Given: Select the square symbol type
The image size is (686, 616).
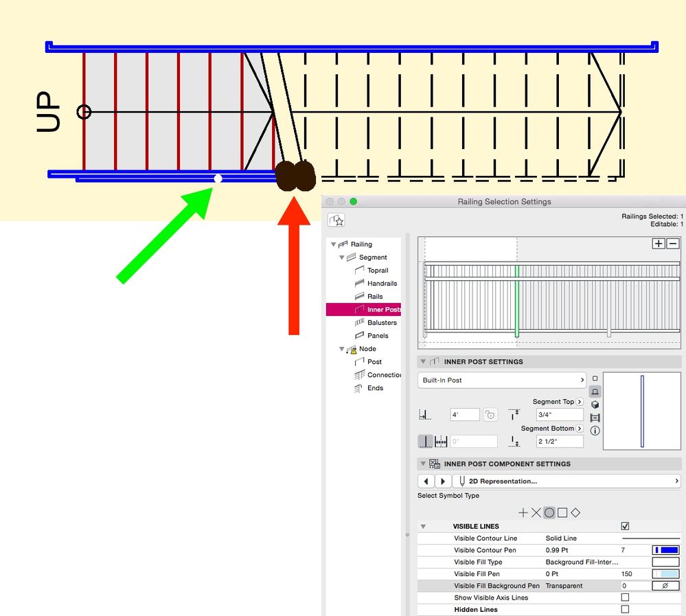Looking at the screenshot, I should point(562,513).
